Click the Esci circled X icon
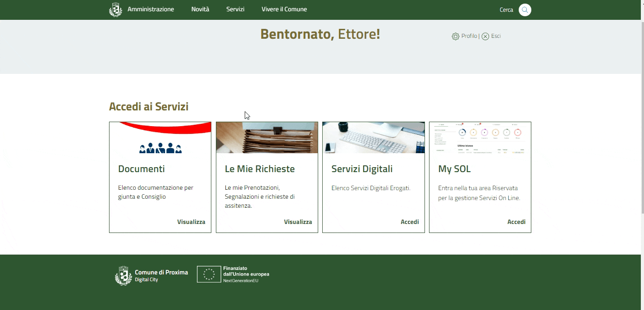 [x=485, y=36]
